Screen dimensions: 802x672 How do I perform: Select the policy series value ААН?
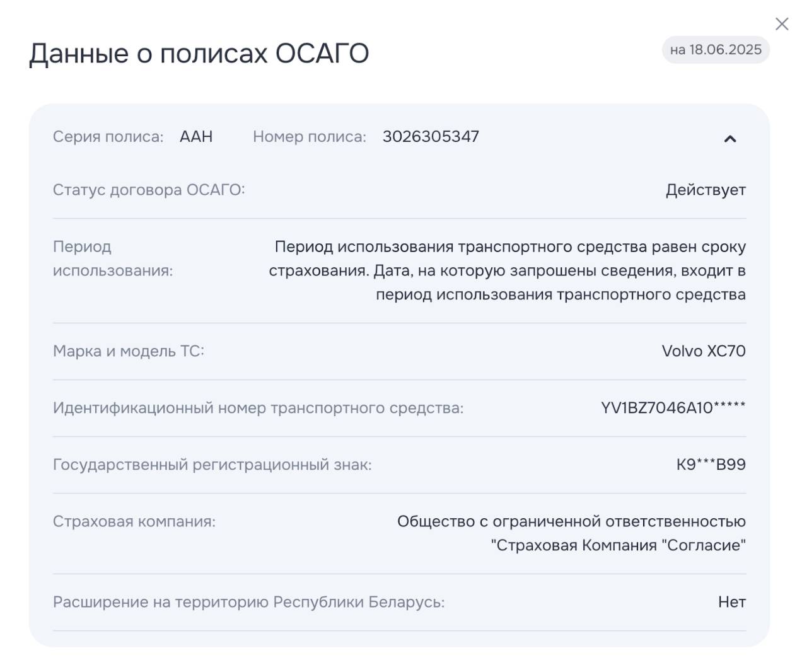196,137
